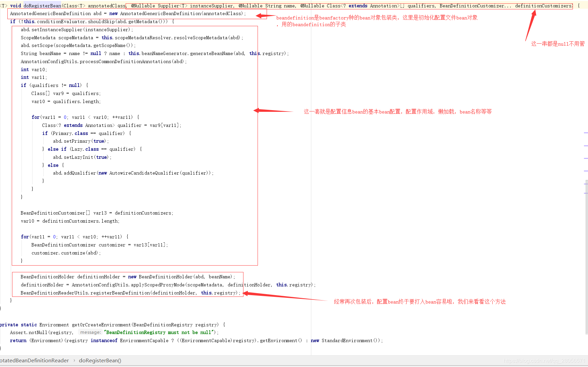Click scopeMetadataResolver.resolveScopeMetadata(abd) call
Image resolution: width=588 pixels, height=367 pixels.
[178, 38]
